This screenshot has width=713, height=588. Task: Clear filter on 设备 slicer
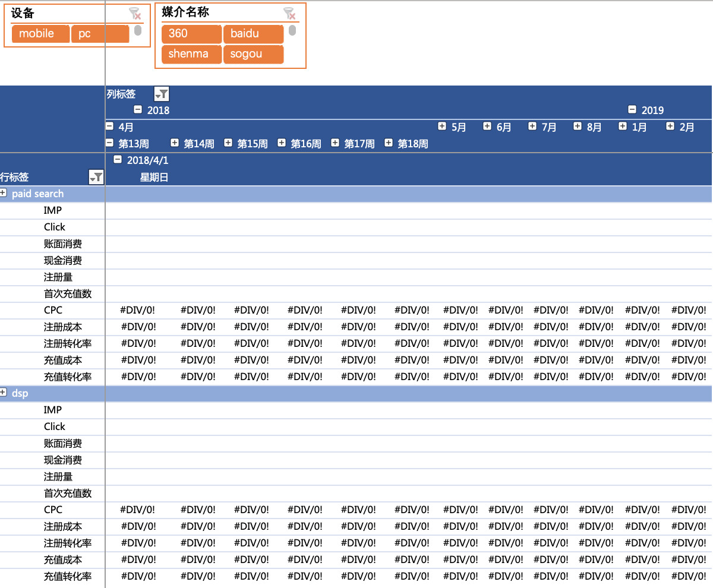point(135,13)
